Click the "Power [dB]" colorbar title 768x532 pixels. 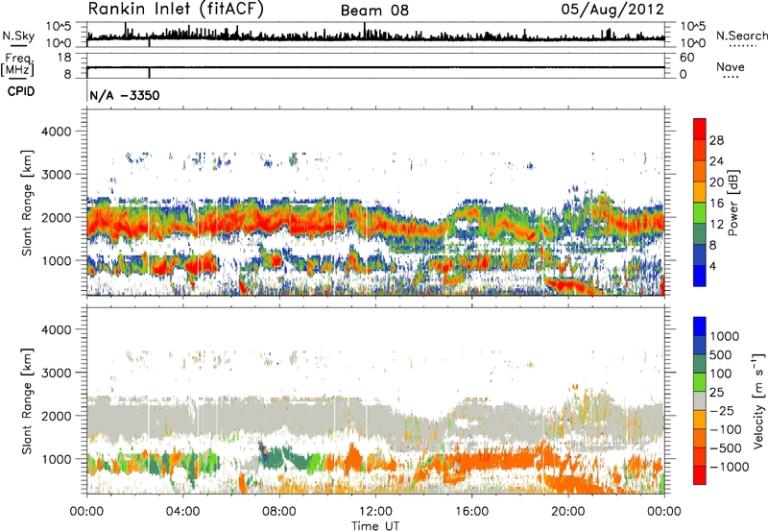click(x=733, y=203)
